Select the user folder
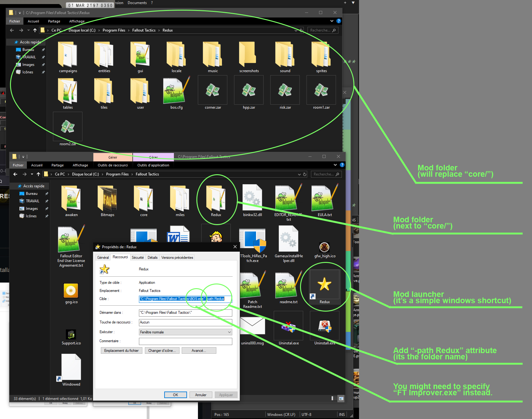The height and width of the screenshot is (419, 532). pyautogui.click(x=140, y=93)
